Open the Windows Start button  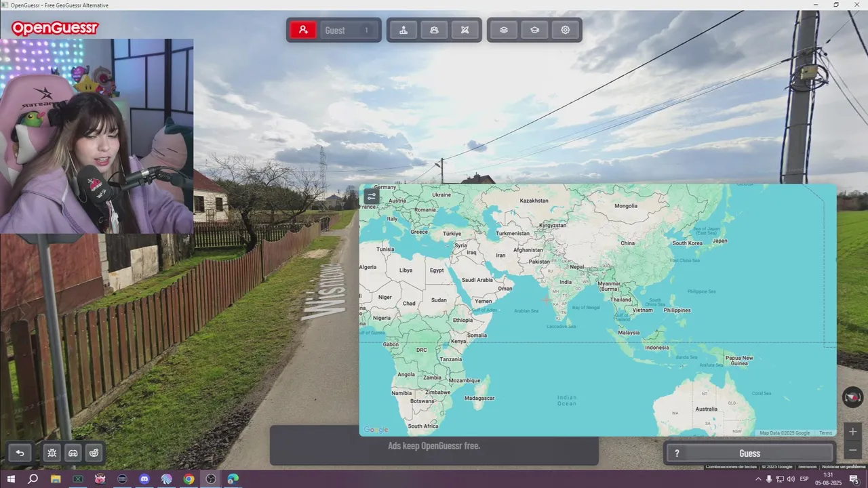point(11,479)
